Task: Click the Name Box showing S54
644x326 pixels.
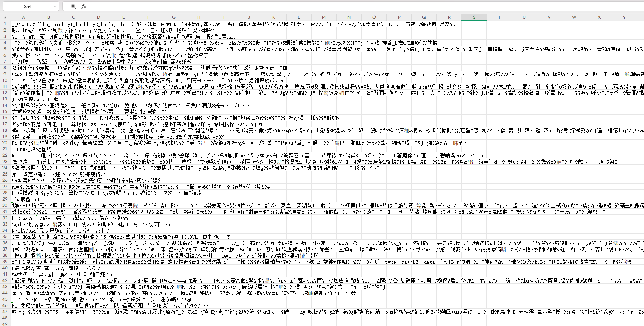Action: tap(28, 6)
